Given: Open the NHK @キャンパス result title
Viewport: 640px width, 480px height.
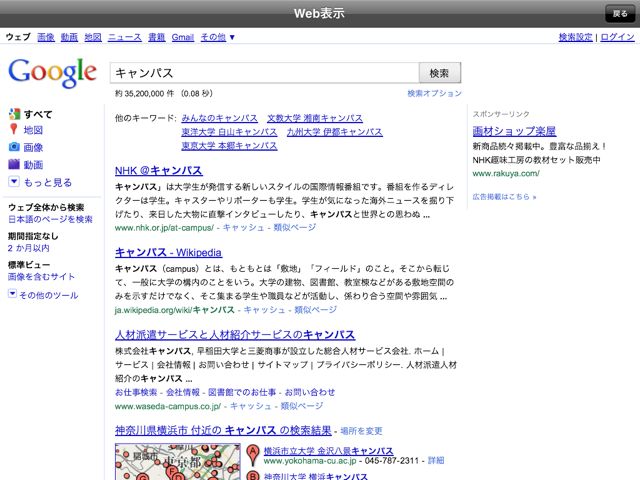Looking at the screenshot, I should [159, 171].
